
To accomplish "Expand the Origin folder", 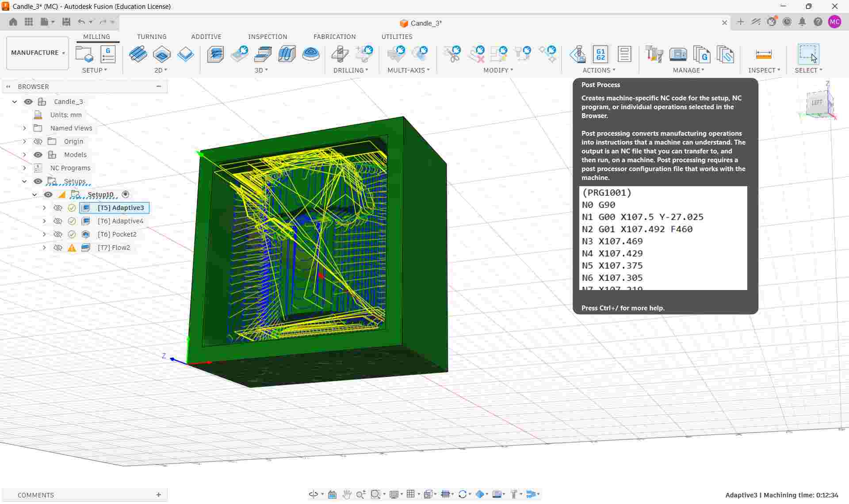I will point(25,141).
